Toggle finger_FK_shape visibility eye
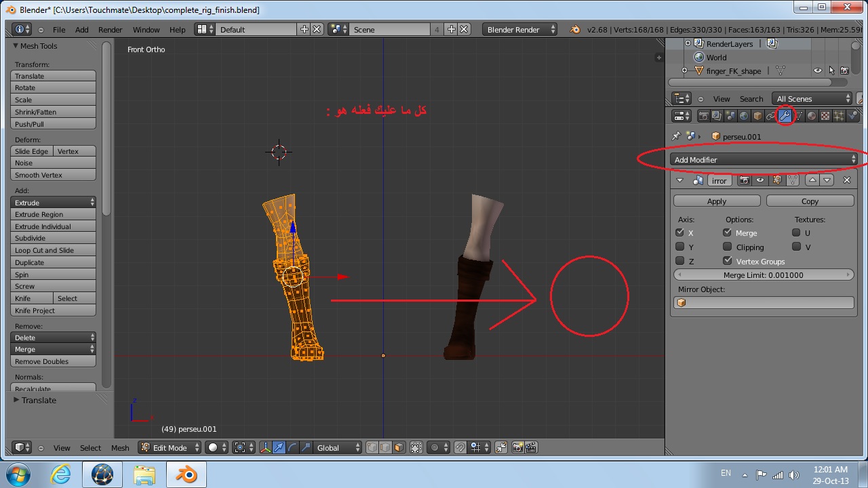Viewport: 868px width, 488px height. click(818, 71)
